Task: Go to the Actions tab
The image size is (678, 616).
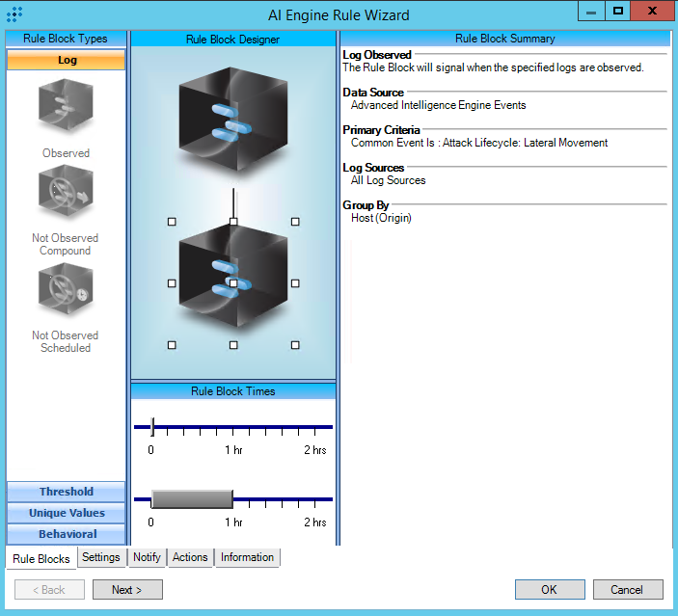Action: click(x=190, y=557)
